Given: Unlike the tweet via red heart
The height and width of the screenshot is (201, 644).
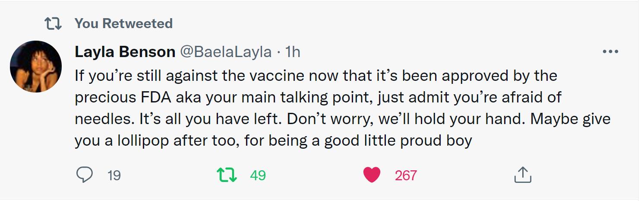Looking at the screenshot, I should pyautogui.click(x=372, y=175).
